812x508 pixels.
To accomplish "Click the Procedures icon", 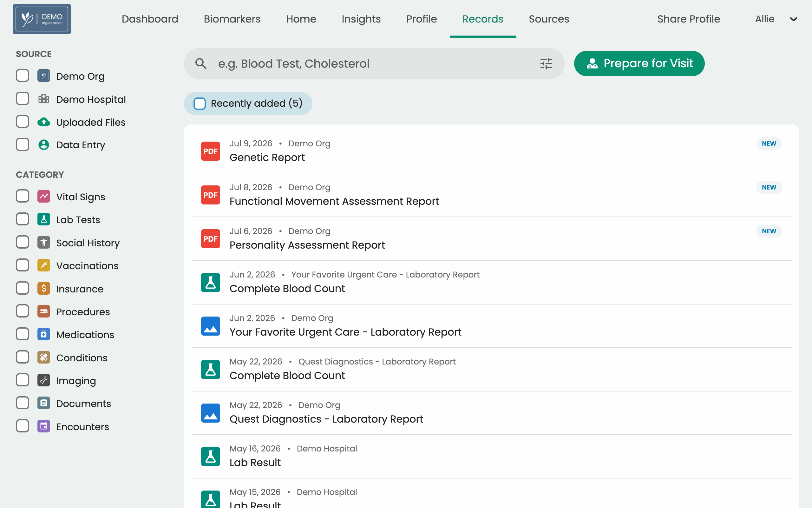I will pyautogui.click(x=44, y=311).
